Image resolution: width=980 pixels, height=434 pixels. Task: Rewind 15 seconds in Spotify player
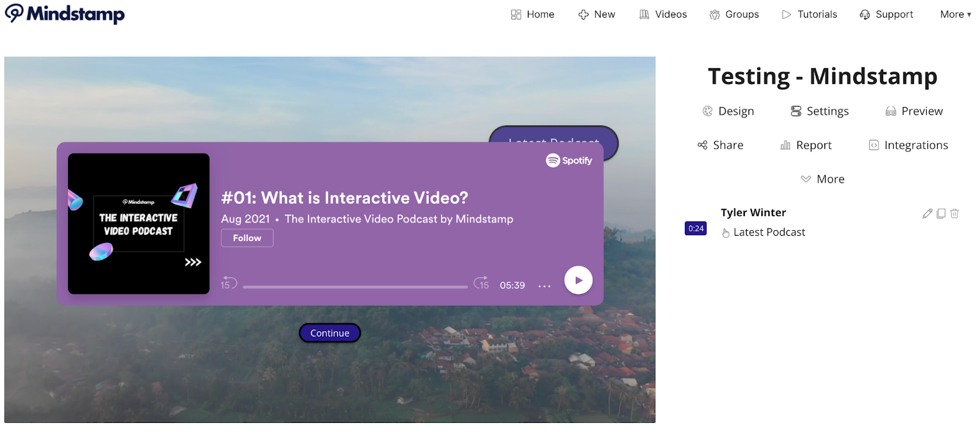pyautogui.click(x=228, y=282)
